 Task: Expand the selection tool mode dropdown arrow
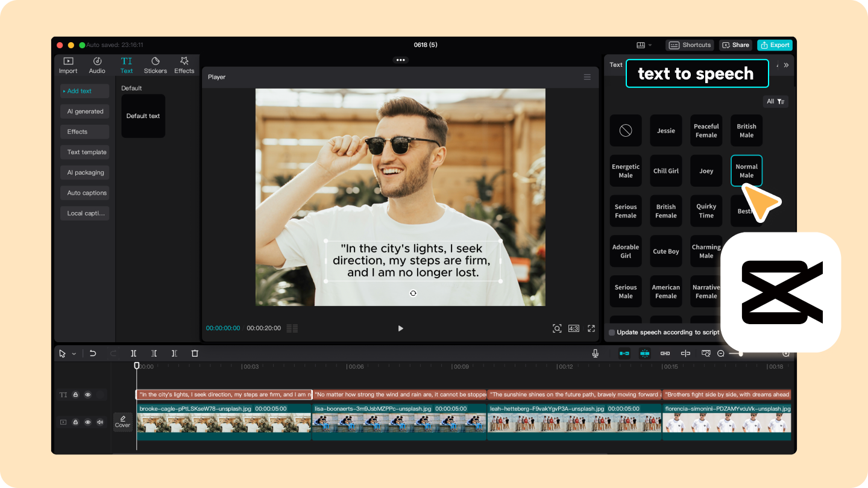pyautogui.click(x=74, y=354)
